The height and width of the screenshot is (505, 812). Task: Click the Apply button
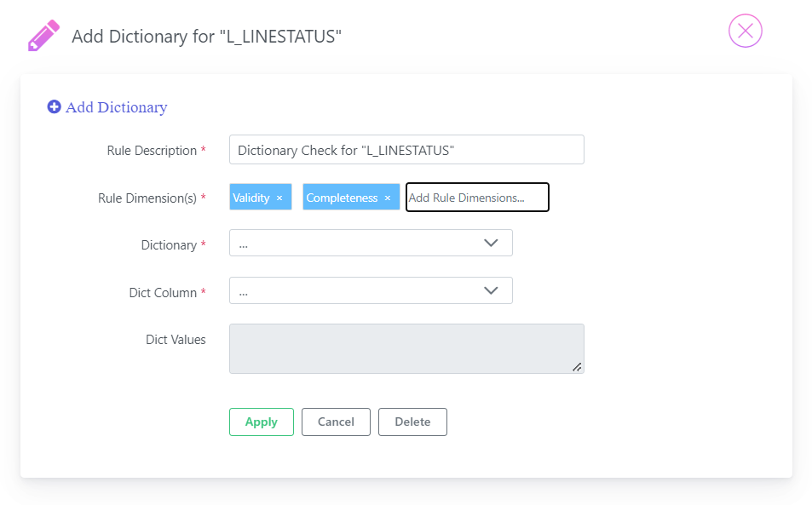(x=262, y=422)
